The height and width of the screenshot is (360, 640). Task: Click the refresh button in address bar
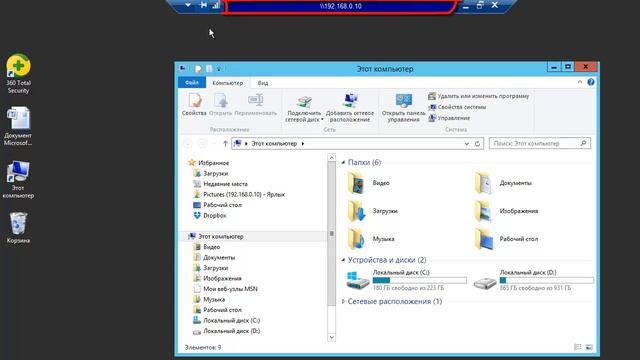point(477,144)
